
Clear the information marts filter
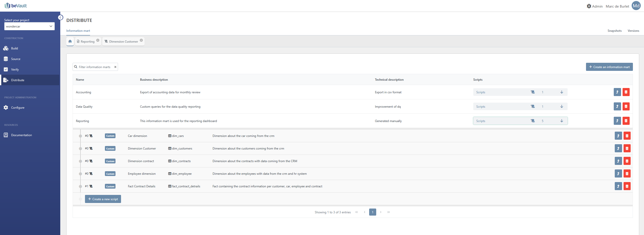[x=115, y=67]
